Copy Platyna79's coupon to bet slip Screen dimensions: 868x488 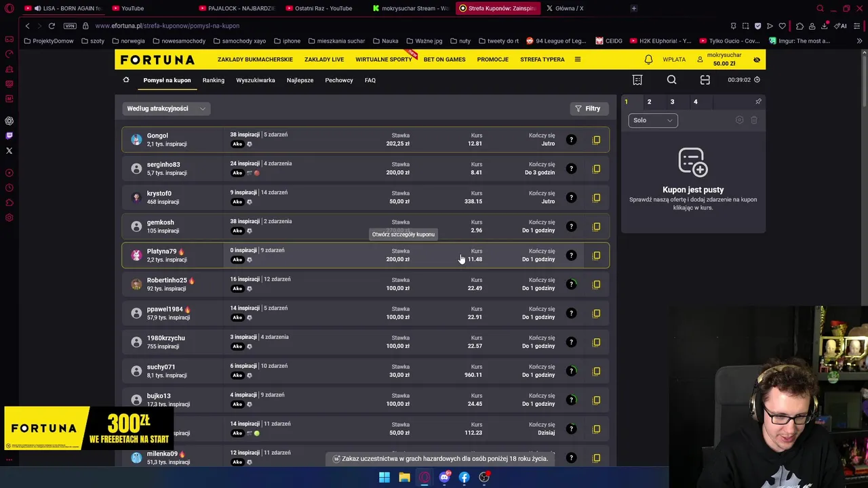pyautogui.click(x=597, y=256)
